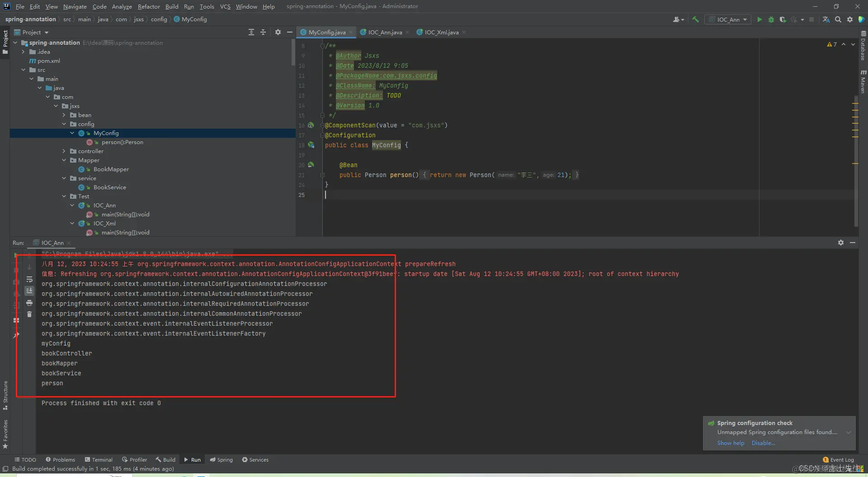
Task: Click the Spring bean gutter icon beside @Bean
Action: [311, 165]
